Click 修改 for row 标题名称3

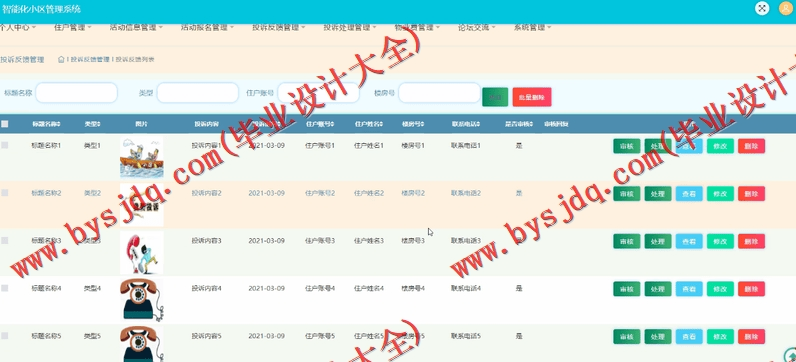[720, 241]
